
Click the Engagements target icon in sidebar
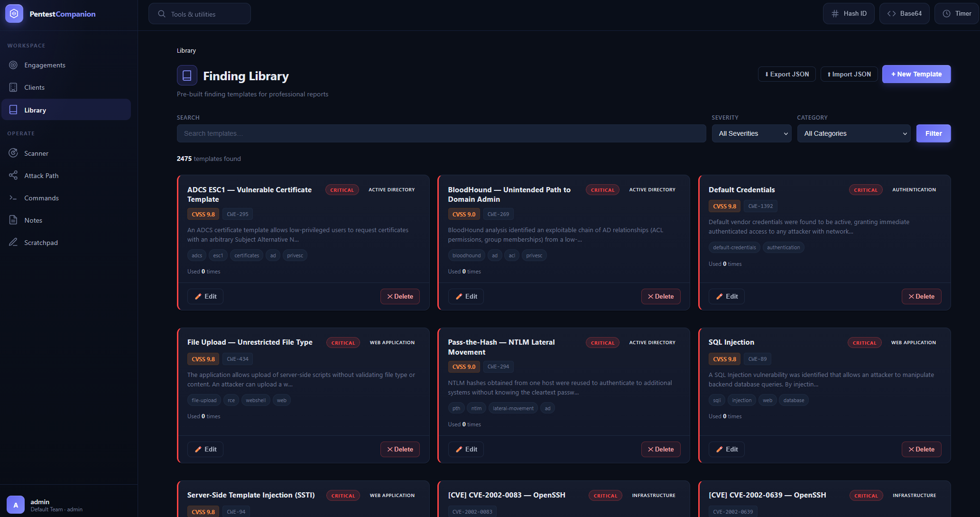(13, 65)
